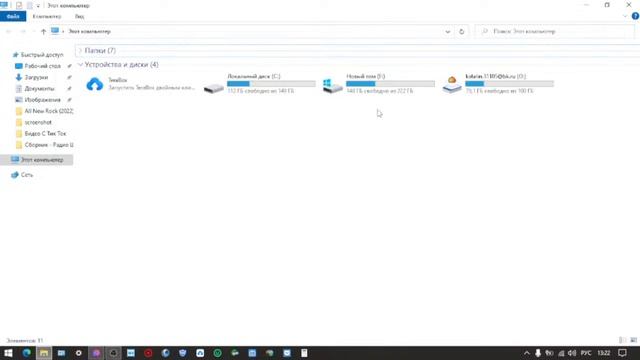Switch to details view layout icon

click(622, 340)
